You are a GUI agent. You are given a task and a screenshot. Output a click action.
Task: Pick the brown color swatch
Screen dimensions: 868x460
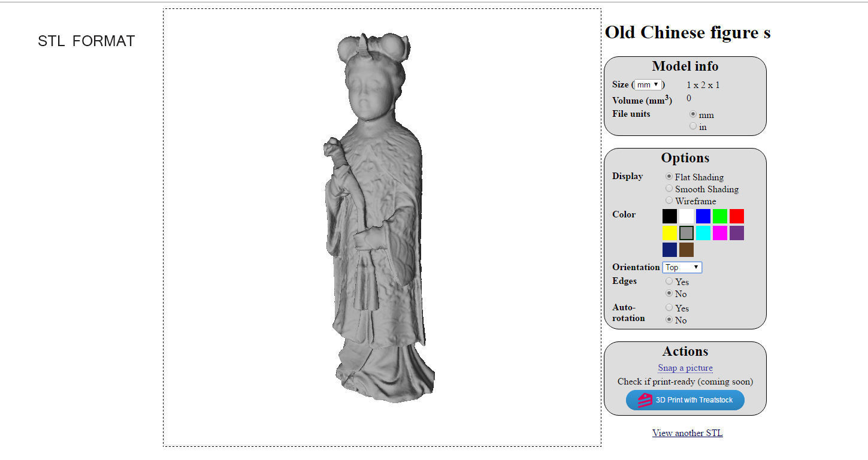point(686,250)
